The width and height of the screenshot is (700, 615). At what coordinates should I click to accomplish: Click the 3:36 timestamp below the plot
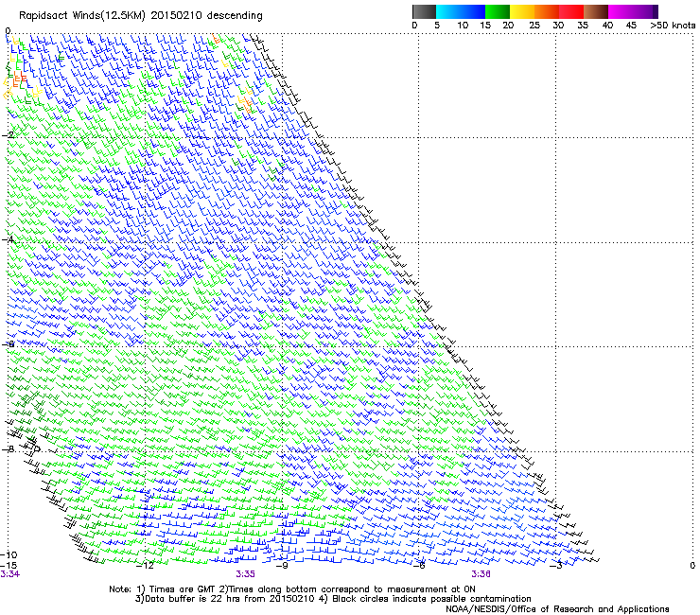coord(481,574)
